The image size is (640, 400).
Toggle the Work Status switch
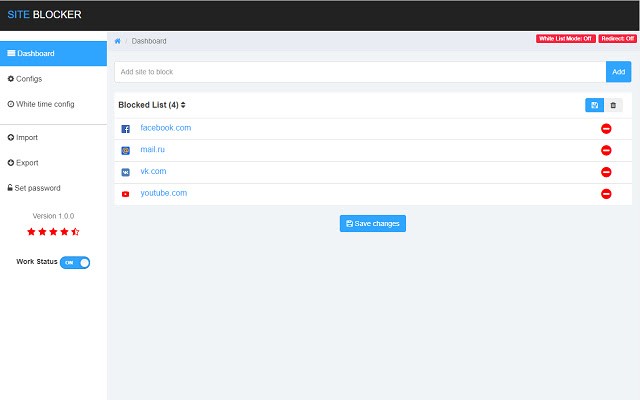tap(75, 262)
